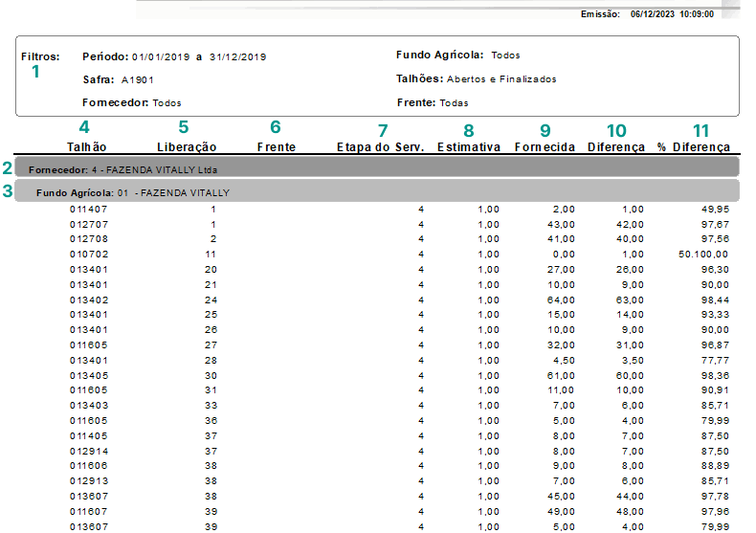Click the % Diferença column header
The width and height of the screenshot is (756, 533).
694,147
